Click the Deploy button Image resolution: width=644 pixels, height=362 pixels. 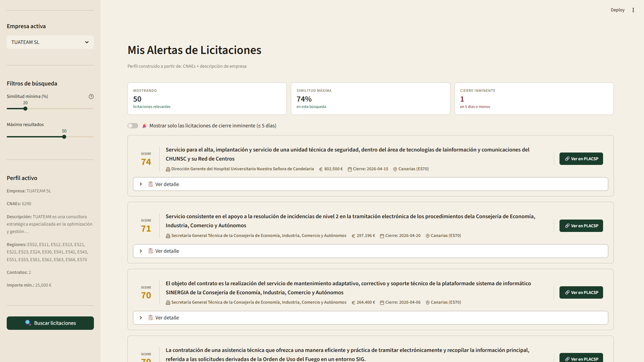coord(618,10)
